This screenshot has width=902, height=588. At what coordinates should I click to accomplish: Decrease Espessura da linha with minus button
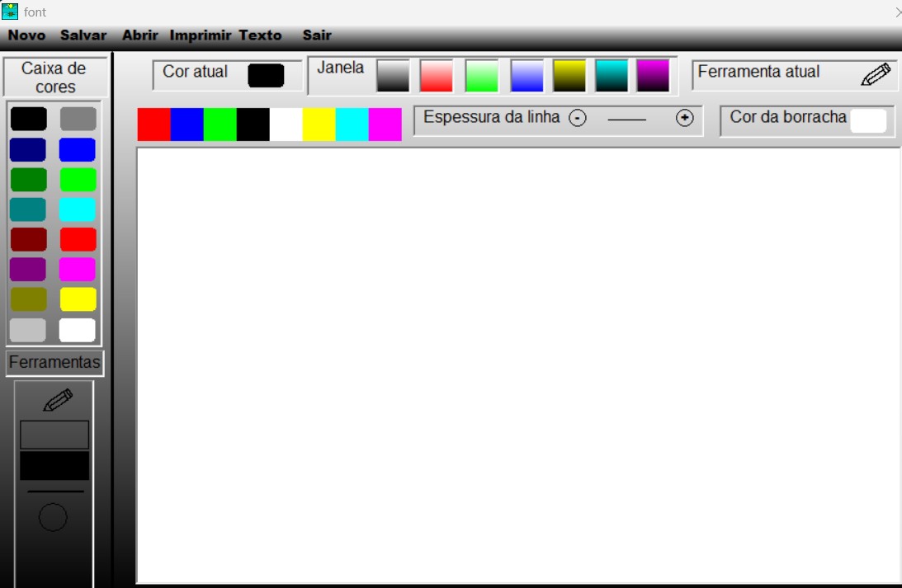point(579,118)
